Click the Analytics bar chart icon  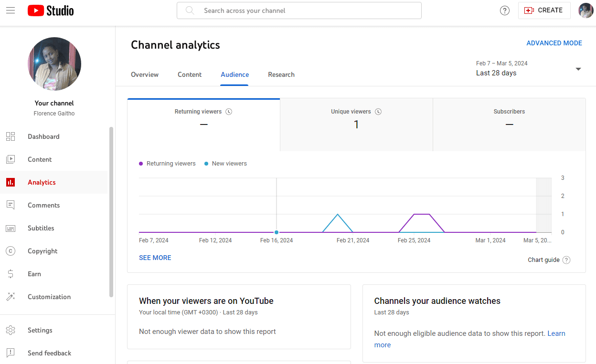(x=11, y=182)
